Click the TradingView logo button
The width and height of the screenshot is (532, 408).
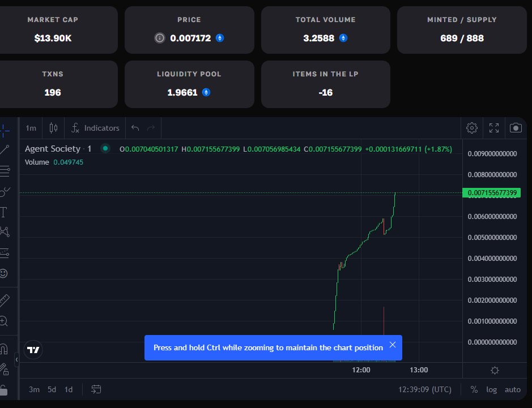click(33, 350)
